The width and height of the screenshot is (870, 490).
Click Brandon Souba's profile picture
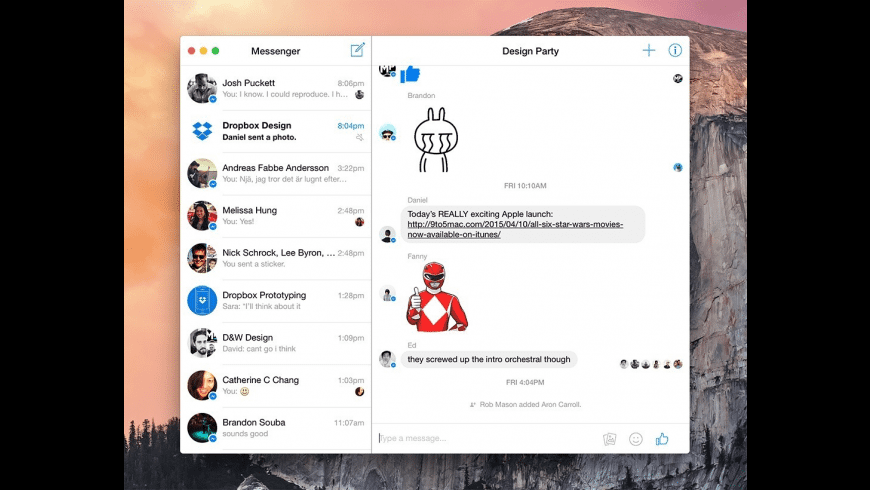[202, 428]
